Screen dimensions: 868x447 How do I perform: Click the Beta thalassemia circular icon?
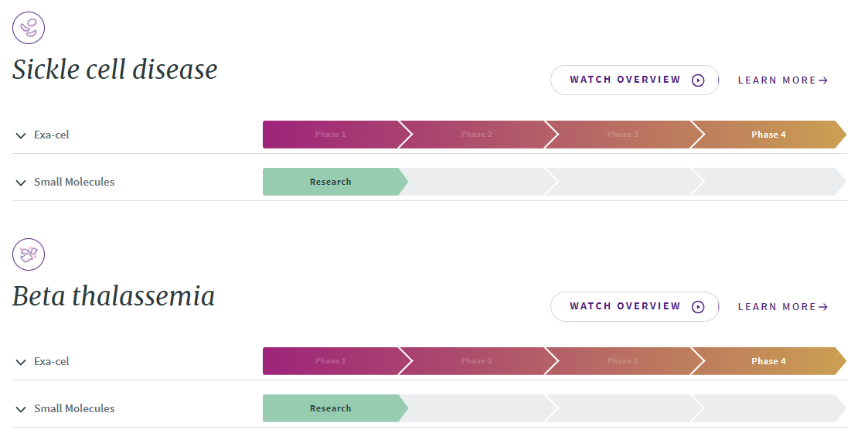pos(29,254)
